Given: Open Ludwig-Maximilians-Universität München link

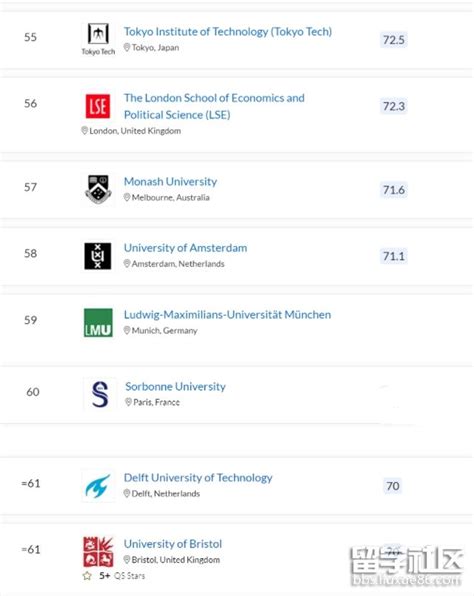Looking at the screenshot, I should pyautogui.click(x=227, y=315).
